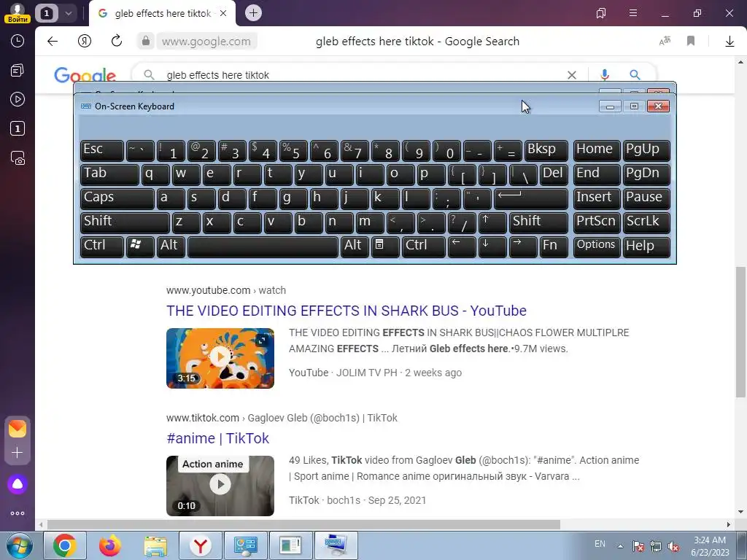Click the vertical page scrollbar thumb
747x560 pixels.
[x=740, y=332]
